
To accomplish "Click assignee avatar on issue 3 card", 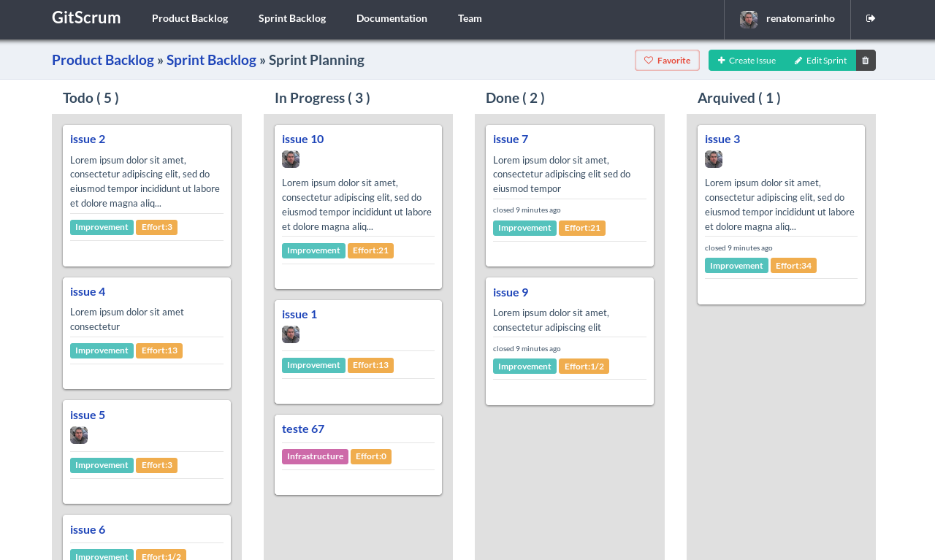I will [x=714, y=159].
